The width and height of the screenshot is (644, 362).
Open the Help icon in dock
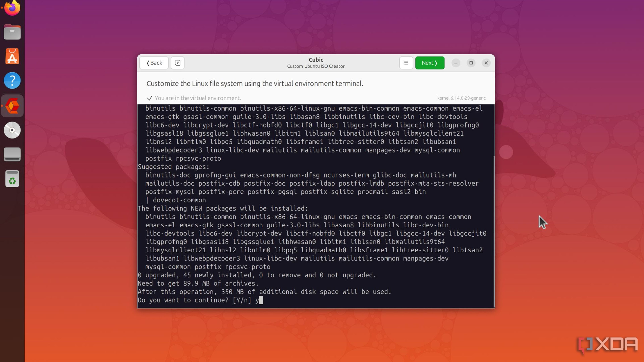tap(12, 80)
